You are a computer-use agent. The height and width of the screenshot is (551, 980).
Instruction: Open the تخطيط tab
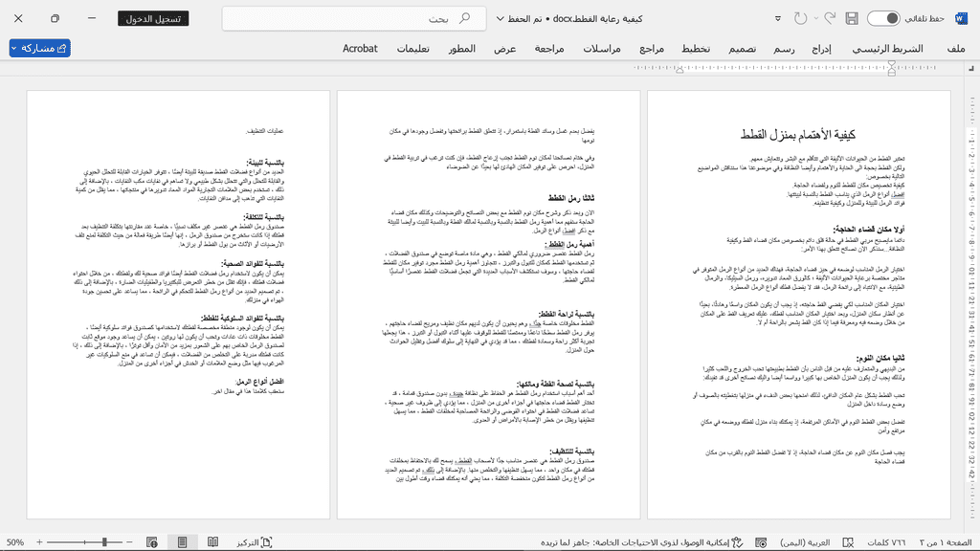pyautogui.click(x=696, y=49)
